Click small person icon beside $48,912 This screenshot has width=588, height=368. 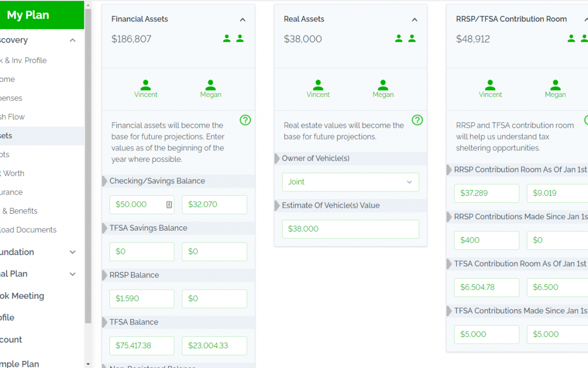pyautogui.click(x=571, y=38)
